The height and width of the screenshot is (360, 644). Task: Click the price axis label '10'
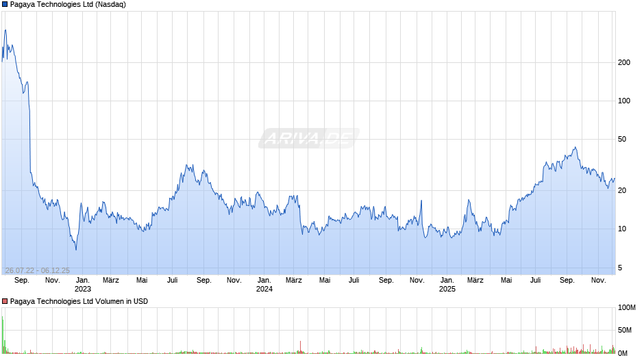pos(622,229)
